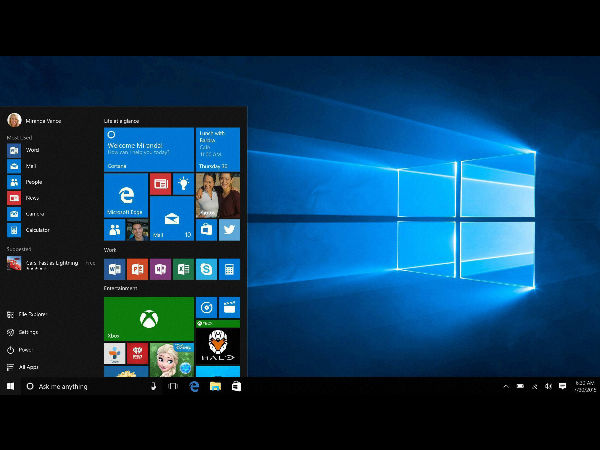
Task: Open the Miranda Vance user account
Action: click(x=35, y=120)
